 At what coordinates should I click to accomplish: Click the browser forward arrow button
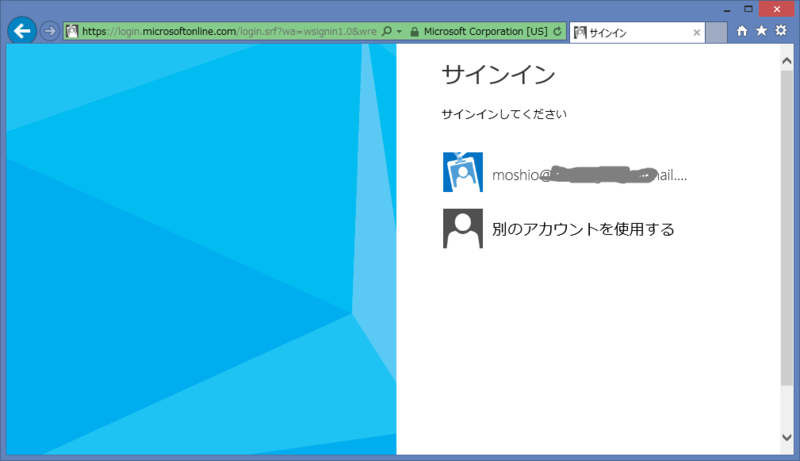(x=49, y=31)
